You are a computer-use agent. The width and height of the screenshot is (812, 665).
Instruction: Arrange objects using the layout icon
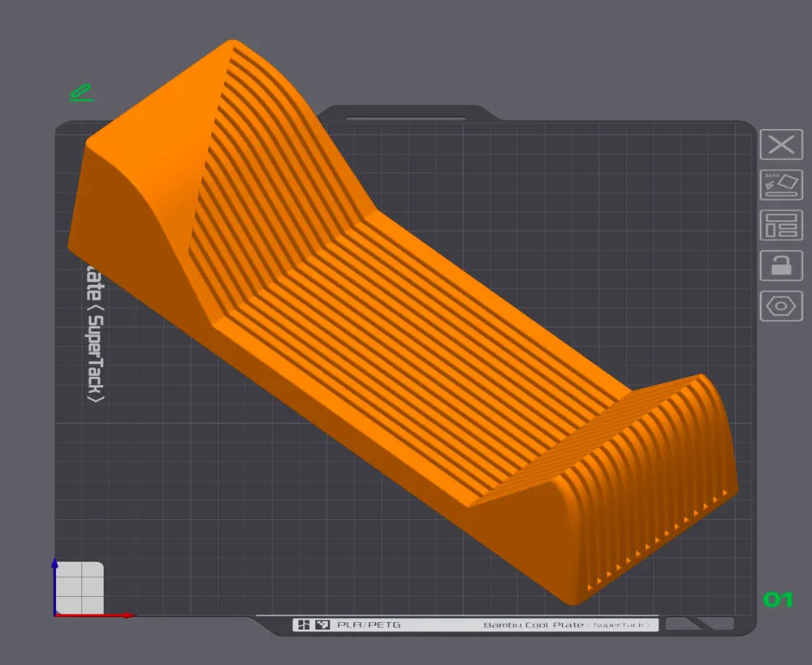pos(780,225)
